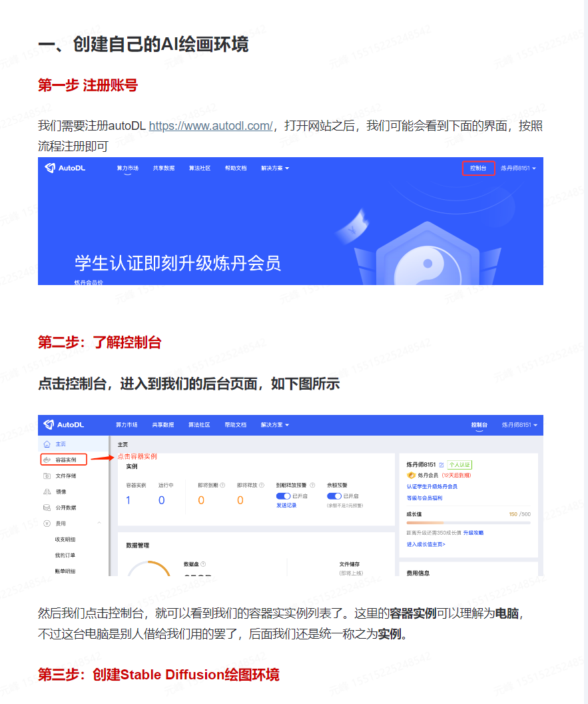Screen dimensions: 588x704
Task: Open 炼丹师8151 account menu in blue banner
Action: pos(519,169)
